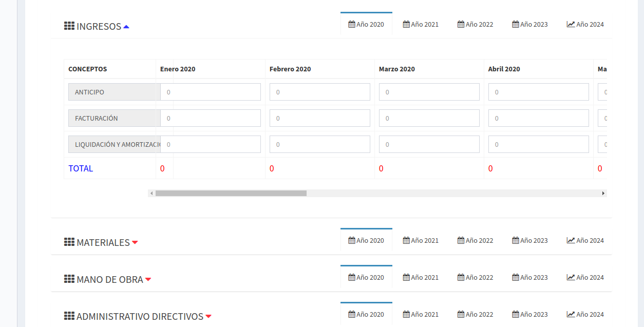Click the grid icon beside MATERIALES

tap(69, 242)
